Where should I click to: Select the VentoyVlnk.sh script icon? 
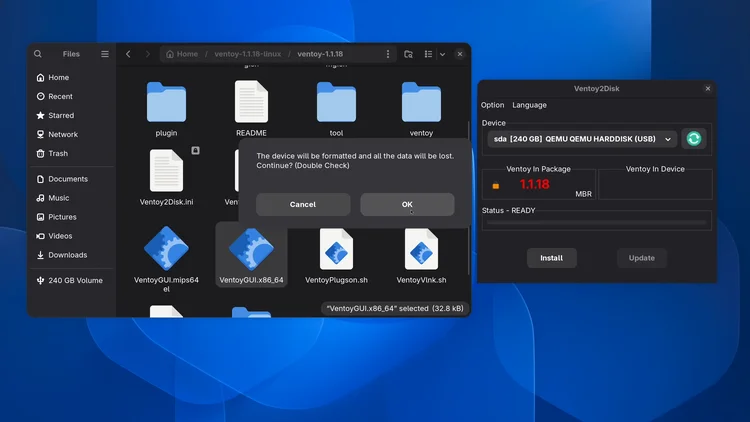pyautogui.click(x=421, y=249)
